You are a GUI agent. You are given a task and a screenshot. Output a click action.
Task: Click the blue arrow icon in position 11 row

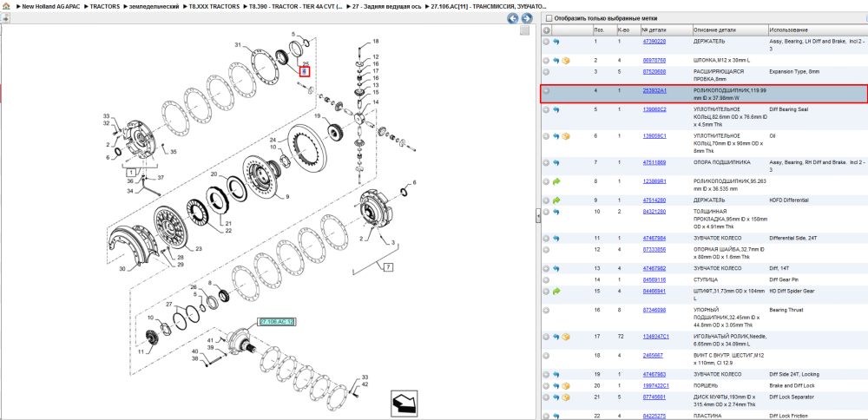click(556, 238)
